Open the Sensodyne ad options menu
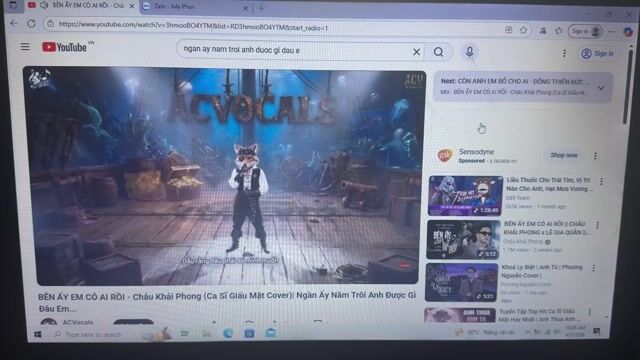The width and height of the screenshot is (640, 360). pos(595,156)
